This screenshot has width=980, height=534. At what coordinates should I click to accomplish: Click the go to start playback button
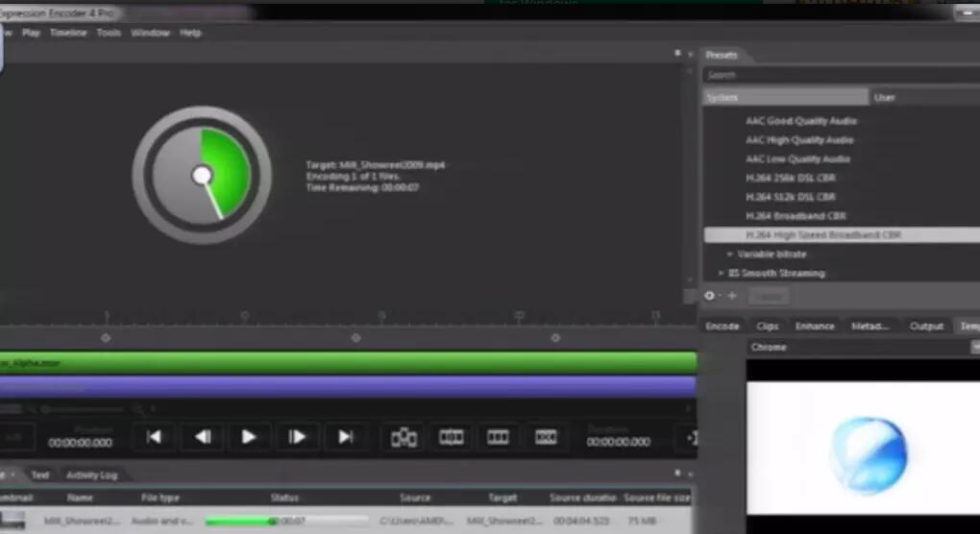154,437
